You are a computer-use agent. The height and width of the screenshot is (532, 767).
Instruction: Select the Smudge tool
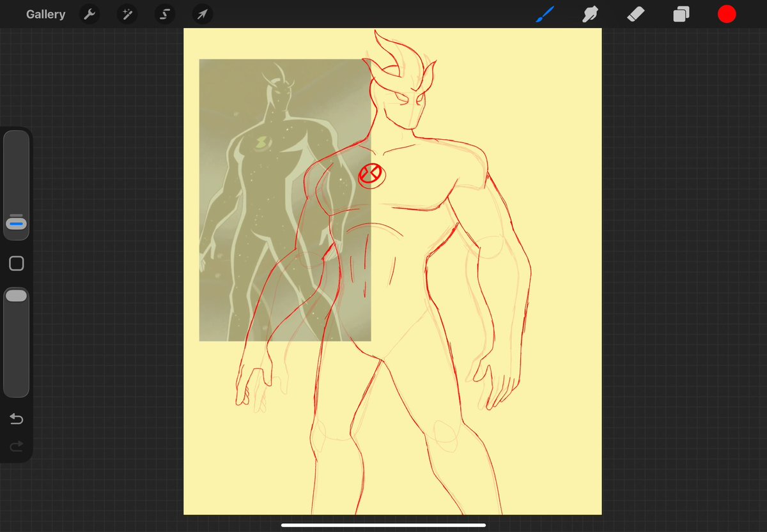click(x=590, y=14)
